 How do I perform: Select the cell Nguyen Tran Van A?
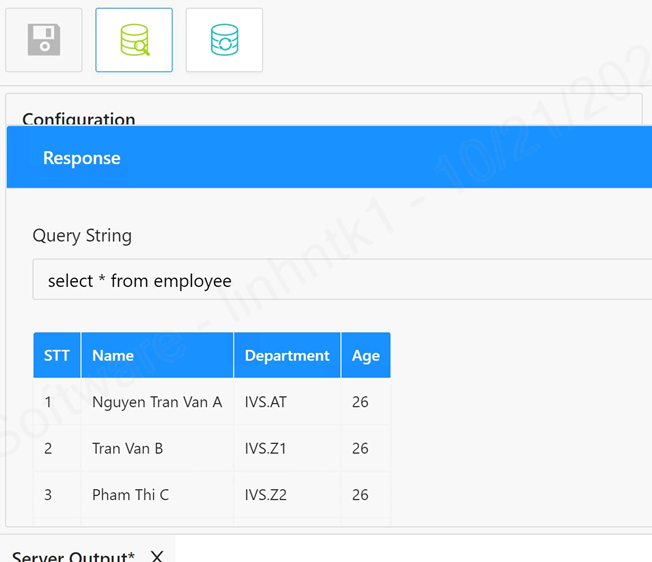coord(157,402)
